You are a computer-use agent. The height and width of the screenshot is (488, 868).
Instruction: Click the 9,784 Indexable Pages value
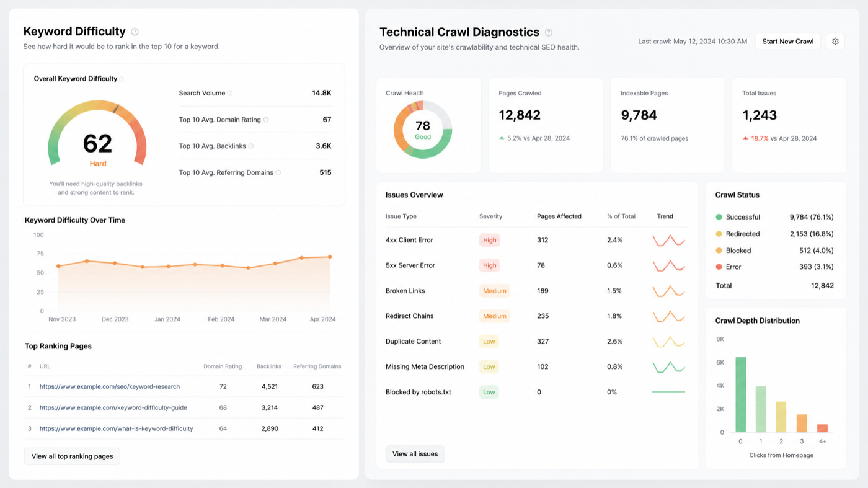click(639, 115)
